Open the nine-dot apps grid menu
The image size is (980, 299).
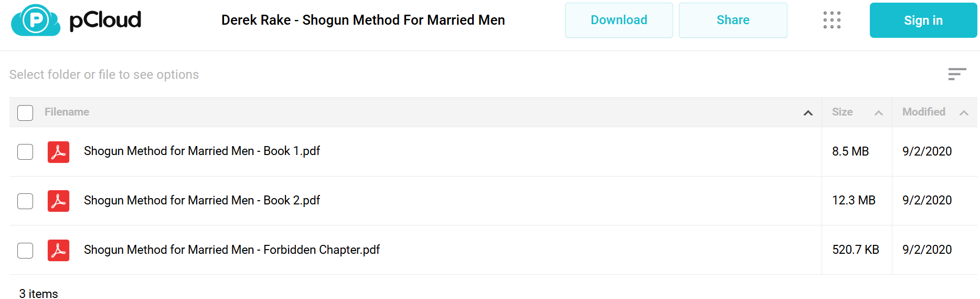tap(832, 20)
